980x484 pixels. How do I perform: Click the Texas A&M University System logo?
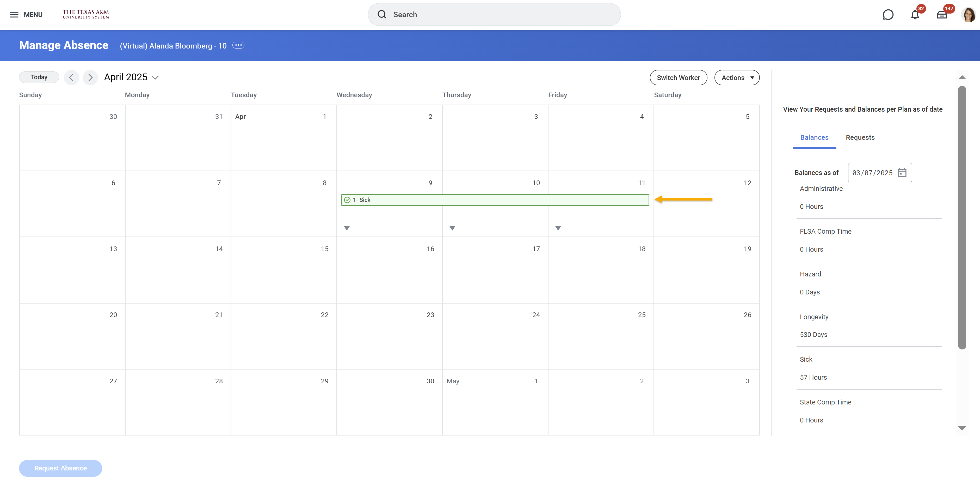click(x=86, y=14)
